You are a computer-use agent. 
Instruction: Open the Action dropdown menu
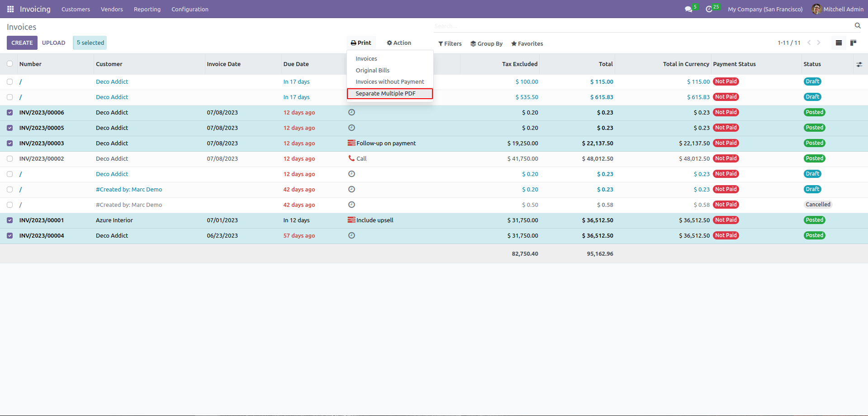click(x=399, y=43)
